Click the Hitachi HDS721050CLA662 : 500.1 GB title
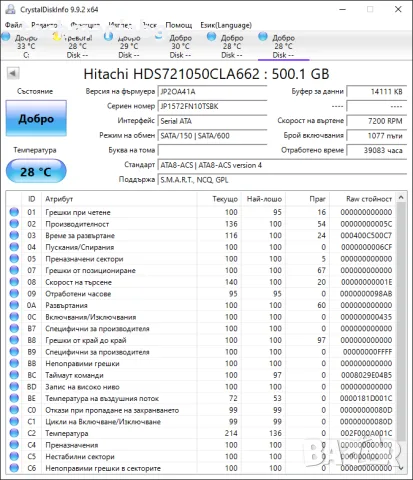Screen dimensions: 413x480 [x=206, y=74]
